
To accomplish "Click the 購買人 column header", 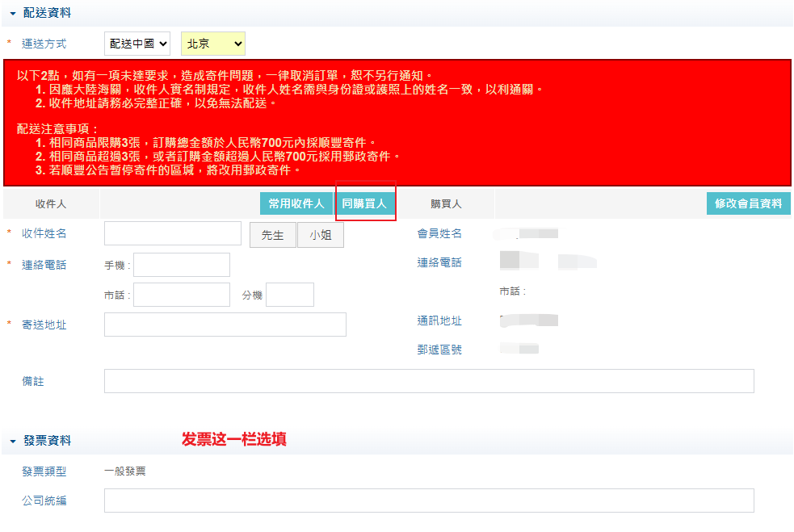I will coord(446,204).
